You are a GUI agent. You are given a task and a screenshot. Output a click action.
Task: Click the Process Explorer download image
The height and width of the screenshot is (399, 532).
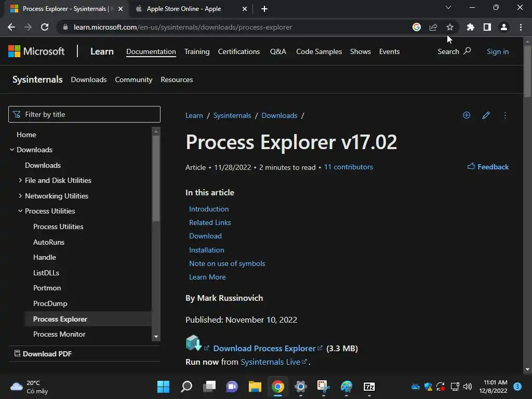[194, 343]
